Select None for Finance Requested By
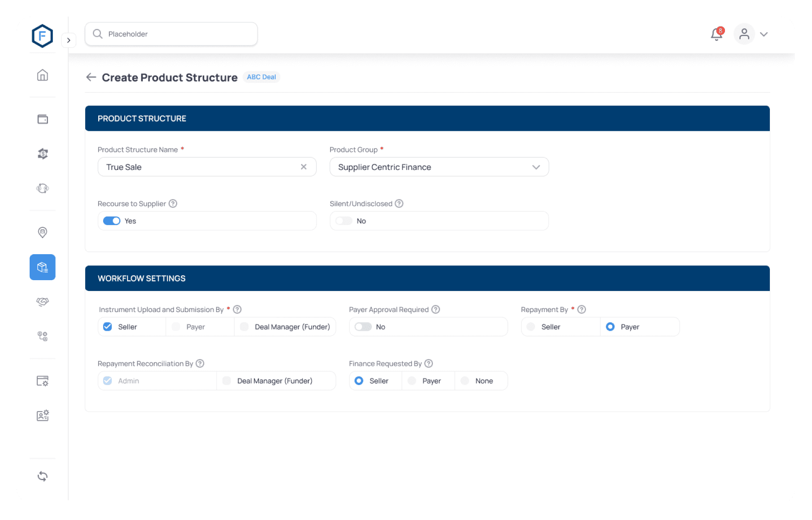The width and height of the screenshot is (812, 520). coord(465,381)
